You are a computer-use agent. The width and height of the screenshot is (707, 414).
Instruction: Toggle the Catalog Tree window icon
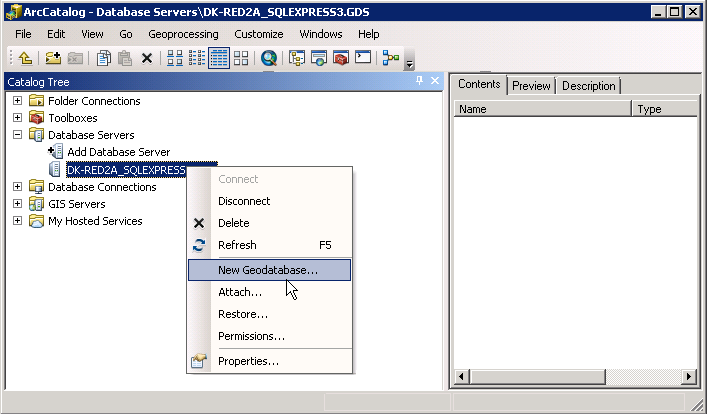(297, 58)
